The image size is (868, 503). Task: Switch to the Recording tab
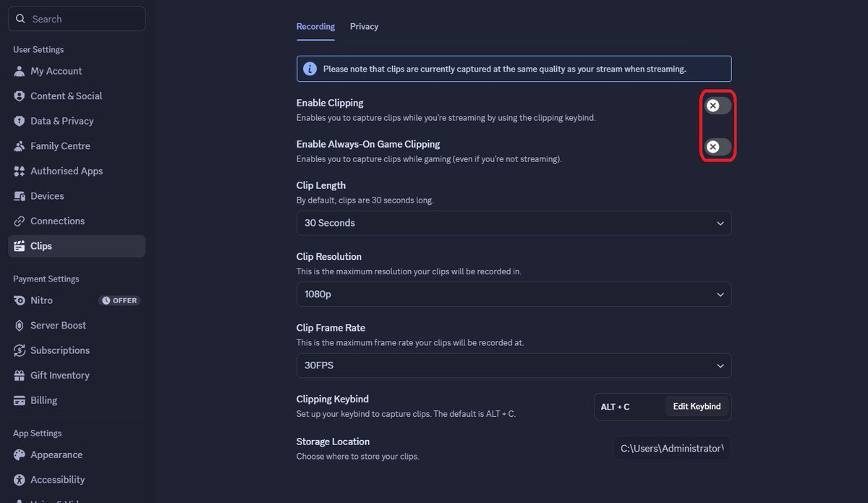[315, 26]
